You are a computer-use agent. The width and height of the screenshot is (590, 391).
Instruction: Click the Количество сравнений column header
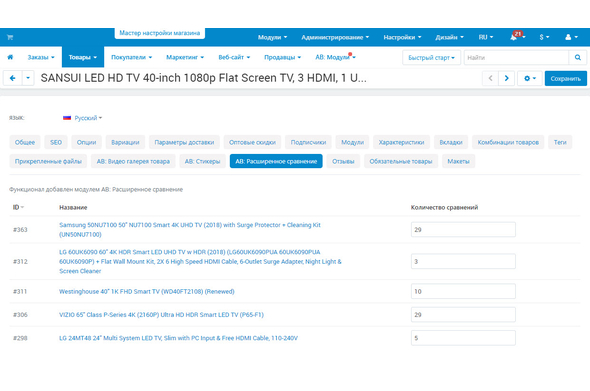pos(444,207)
